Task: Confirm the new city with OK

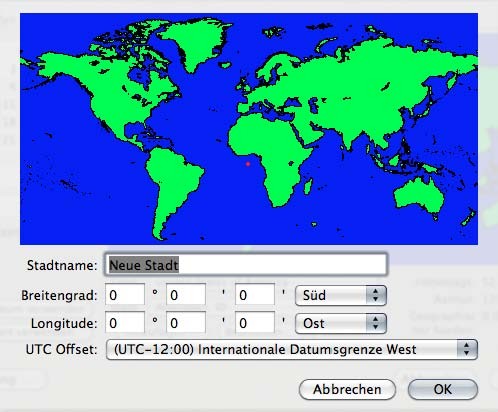Action: [443, 389]
